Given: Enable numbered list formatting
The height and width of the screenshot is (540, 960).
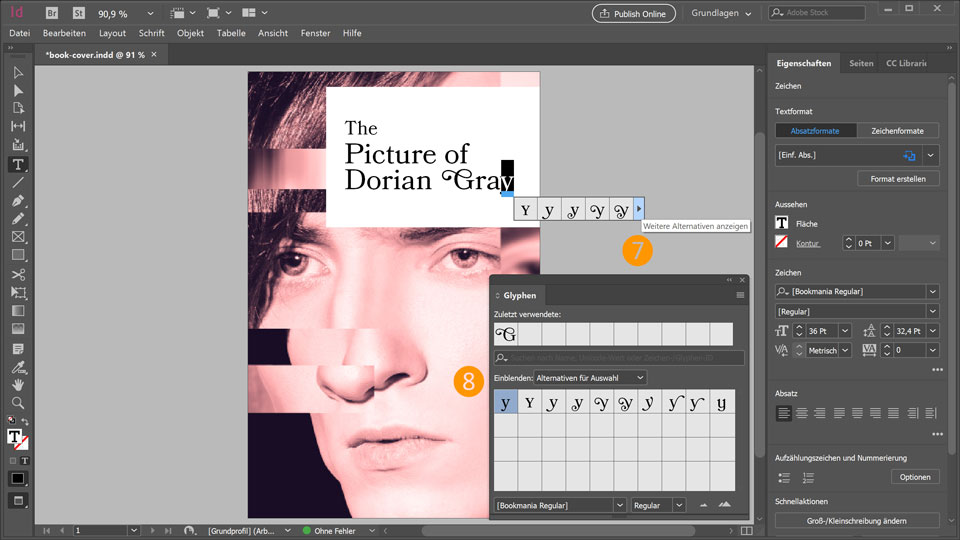Looking at the screenshot, I should 808,478.
